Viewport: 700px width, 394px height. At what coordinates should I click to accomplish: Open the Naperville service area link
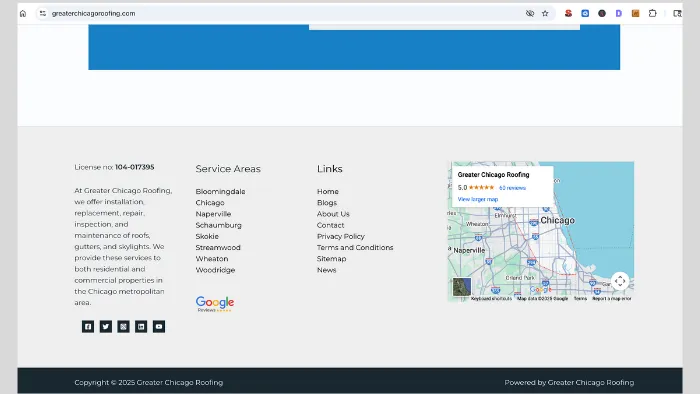coord(213,214)
